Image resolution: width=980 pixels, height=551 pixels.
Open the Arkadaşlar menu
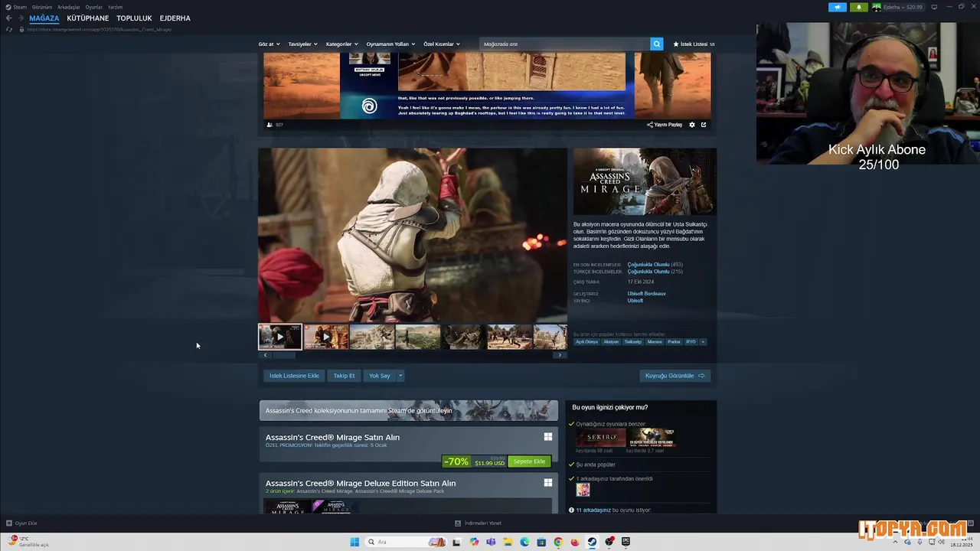point(69,7)
